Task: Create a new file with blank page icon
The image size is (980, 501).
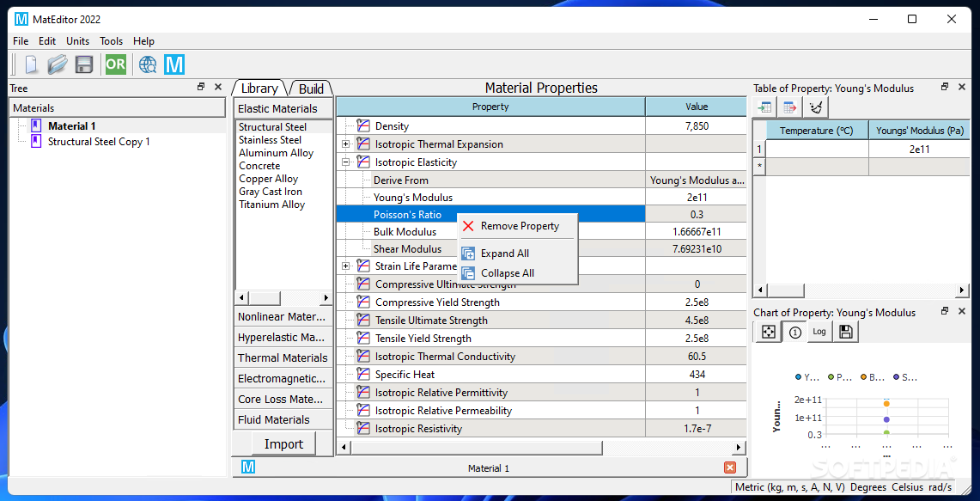Action: 31,64
